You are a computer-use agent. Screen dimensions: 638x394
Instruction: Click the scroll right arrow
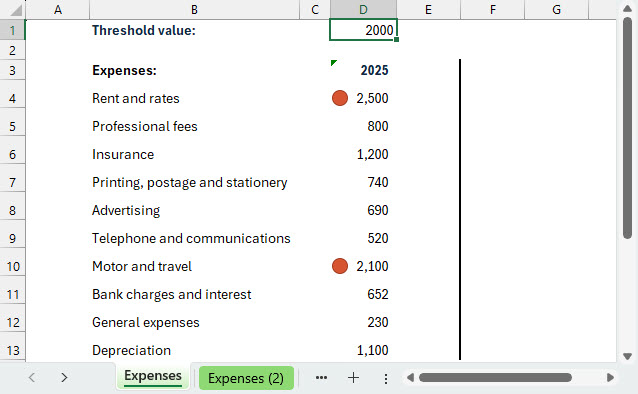(x=610, y=378)
